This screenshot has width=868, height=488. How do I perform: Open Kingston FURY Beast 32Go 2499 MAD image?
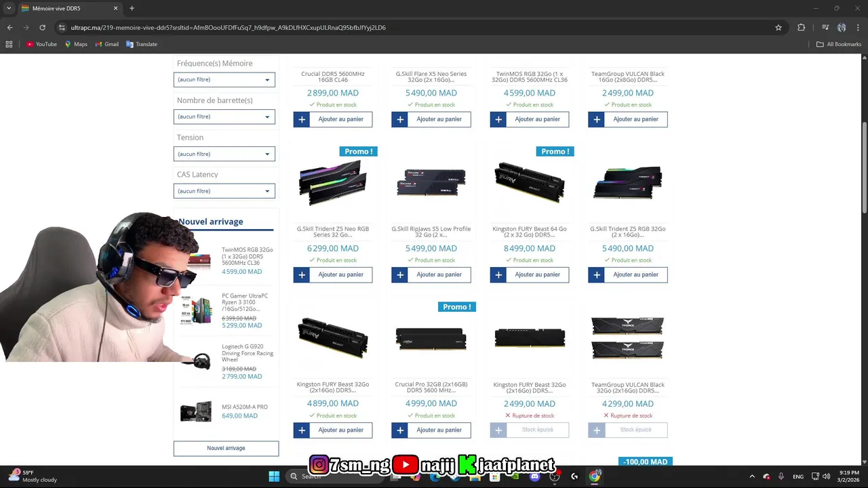click(530, 338)
